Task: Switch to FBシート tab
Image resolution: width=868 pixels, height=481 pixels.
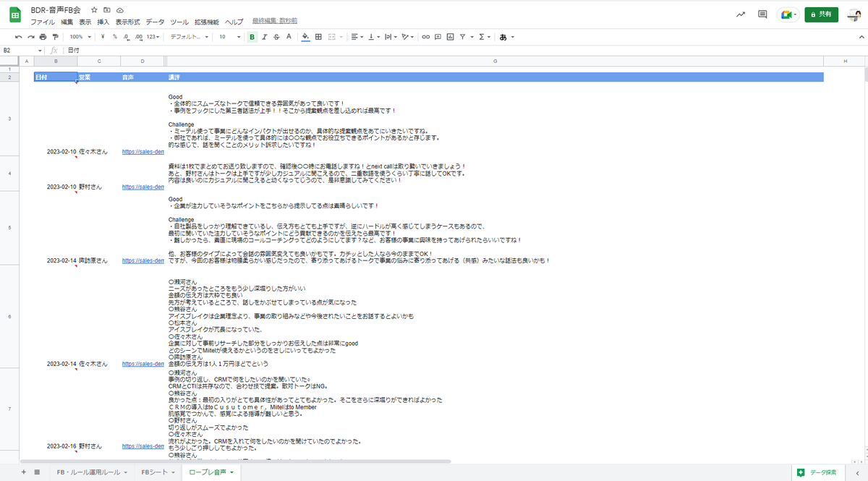Action: 158,472
